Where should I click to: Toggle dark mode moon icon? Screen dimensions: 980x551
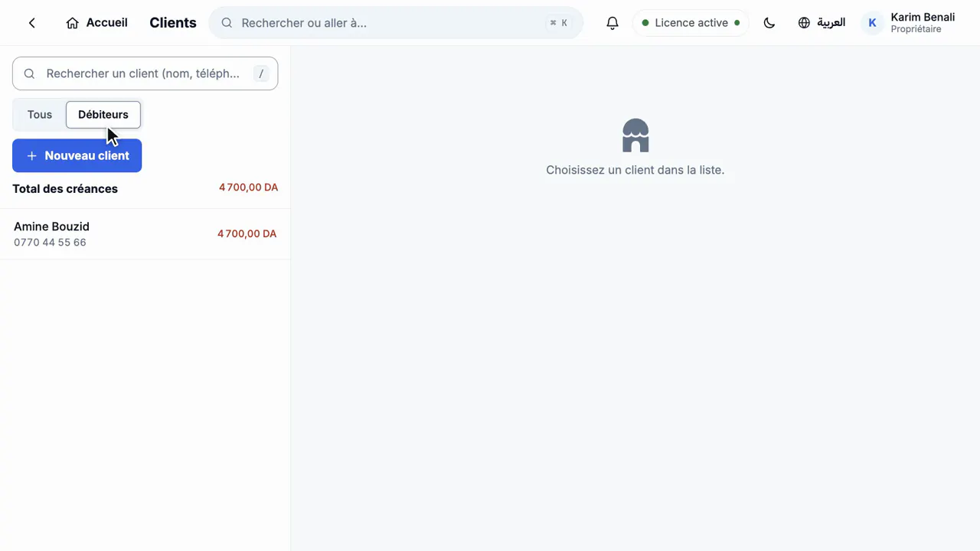tap(769, 23)
